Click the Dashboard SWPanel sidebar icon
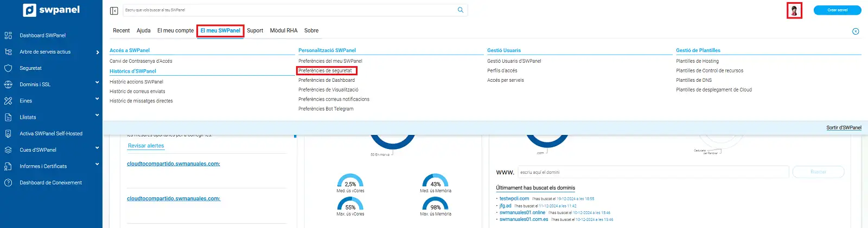868x228 pixels. (8, 35)
